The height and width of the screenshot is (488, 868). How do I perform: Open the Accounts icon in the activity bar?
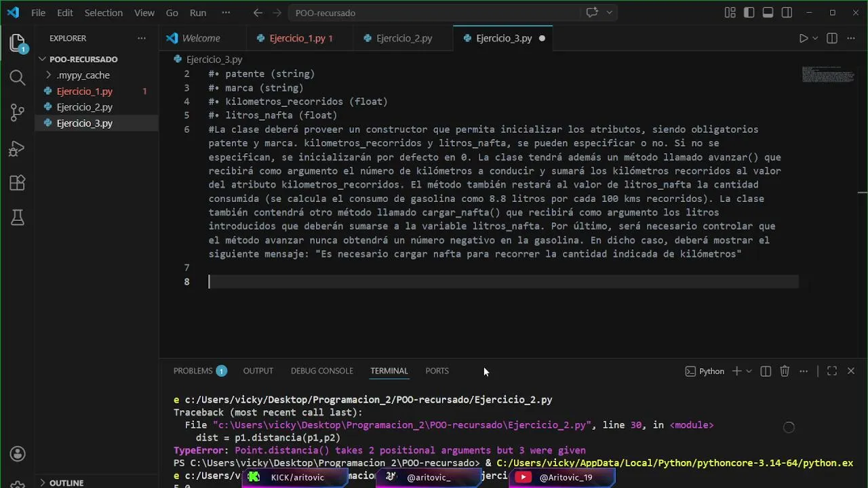(x=18, y=453)
